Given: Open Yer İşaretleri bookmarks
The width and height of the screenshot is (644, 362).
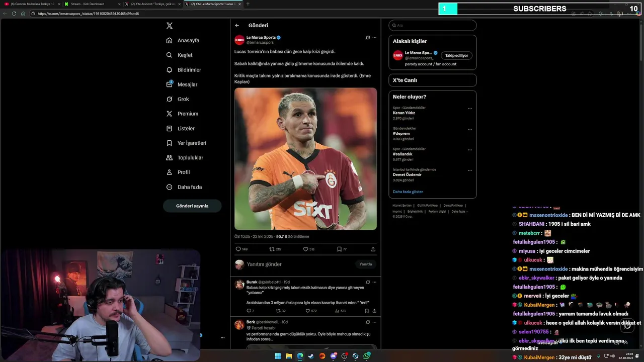Looking at the screenshot, I should 186,143.
